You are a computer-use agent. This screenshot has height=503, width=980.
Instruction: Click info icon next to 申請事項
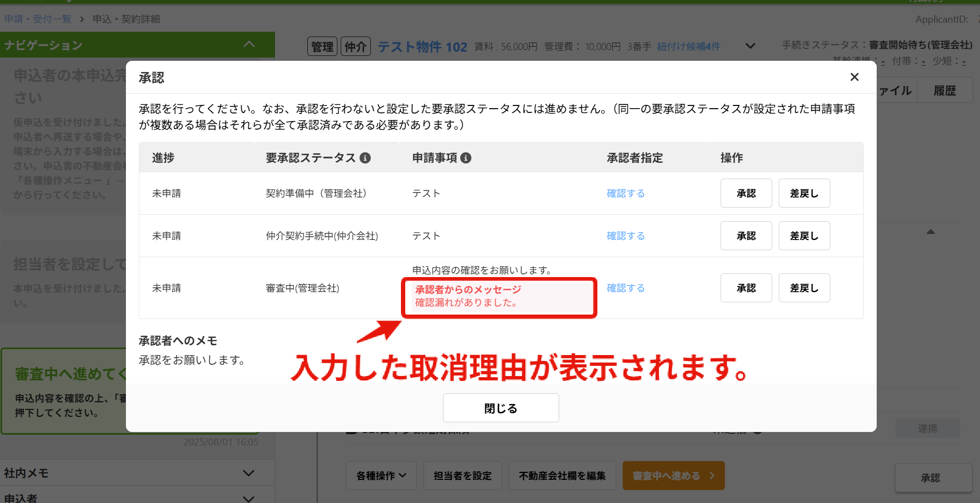pyautogui.click(x=466, y=158)
